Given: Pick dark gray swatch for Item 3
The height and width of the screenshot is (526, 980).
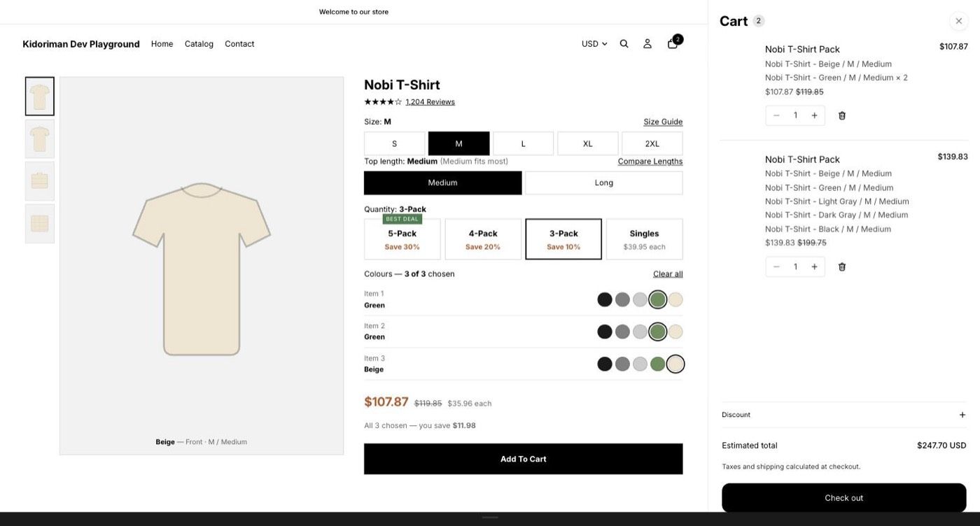Looking at the screenshot, I should coord(622,364).
